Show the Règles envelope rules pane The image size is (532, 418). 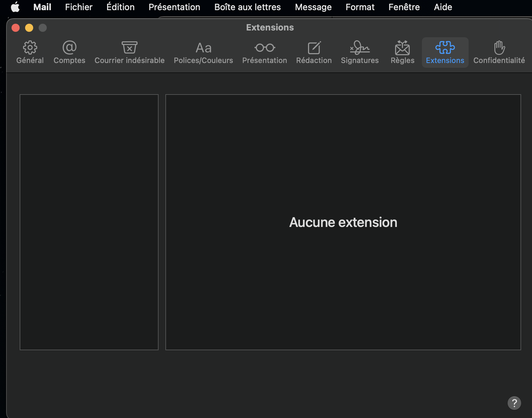[402, 53]
